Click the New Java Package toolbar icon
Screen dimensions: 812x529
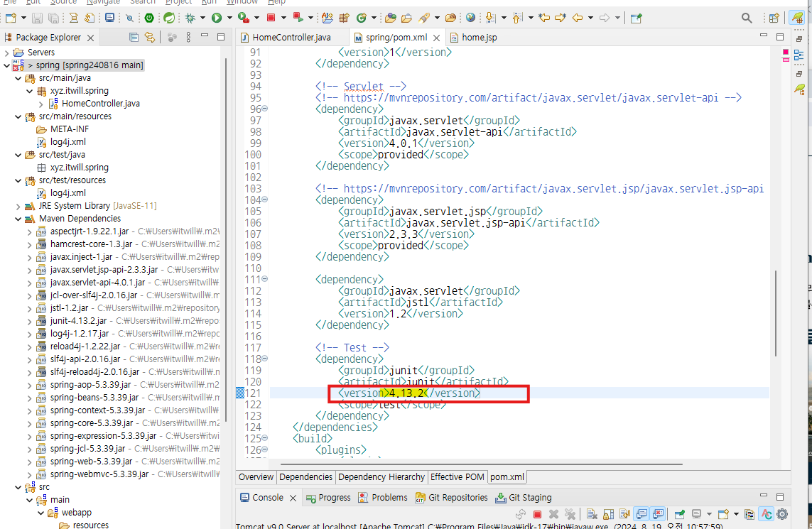[344, 18]
